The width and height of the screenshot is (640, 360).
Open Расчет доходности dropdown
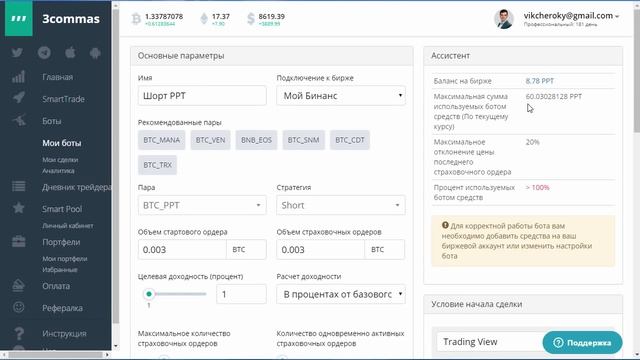pos(341,294)
